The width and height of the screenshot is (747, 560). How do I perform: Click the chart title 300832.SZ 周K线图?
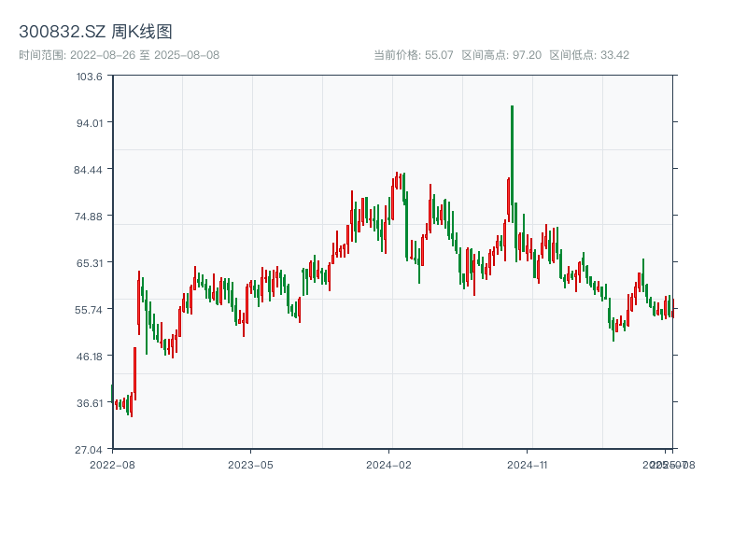tap(95, 32)
